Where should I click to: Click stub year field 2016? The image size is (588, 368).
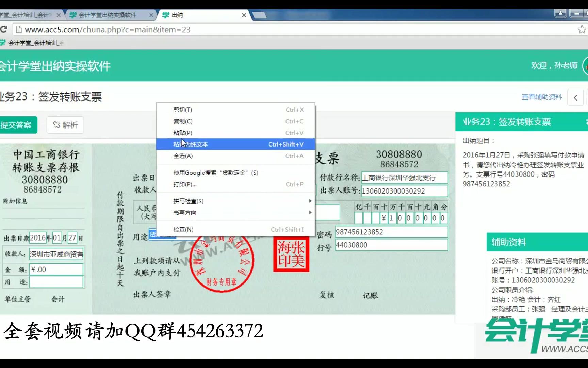coord(38,238)
